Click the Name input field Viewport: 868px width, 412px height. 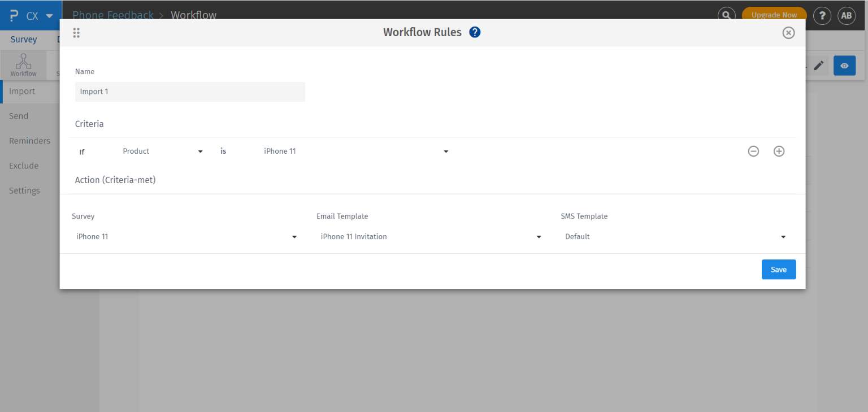click(190, 92)
